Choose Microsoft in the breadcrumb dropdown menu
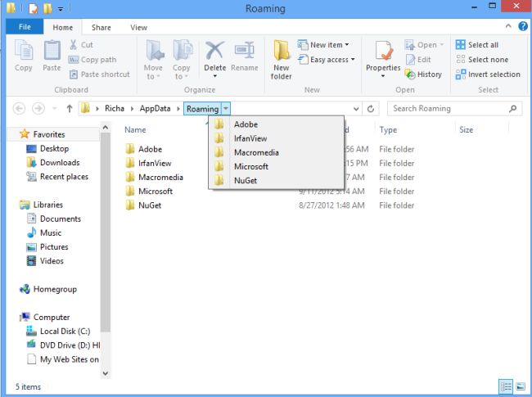This screenshot has height=397, width=532. (276, 167)
